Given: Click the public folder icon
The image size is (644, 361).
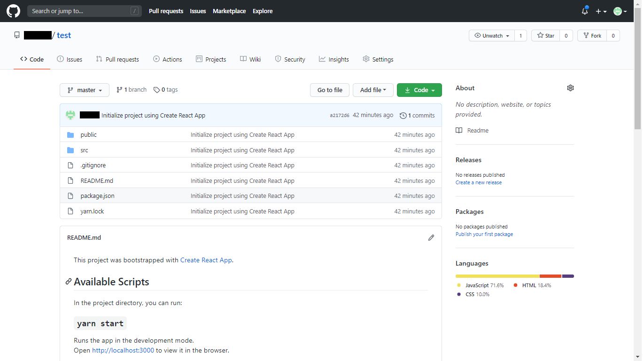Looking at the screenshot, I should point(70,135).
